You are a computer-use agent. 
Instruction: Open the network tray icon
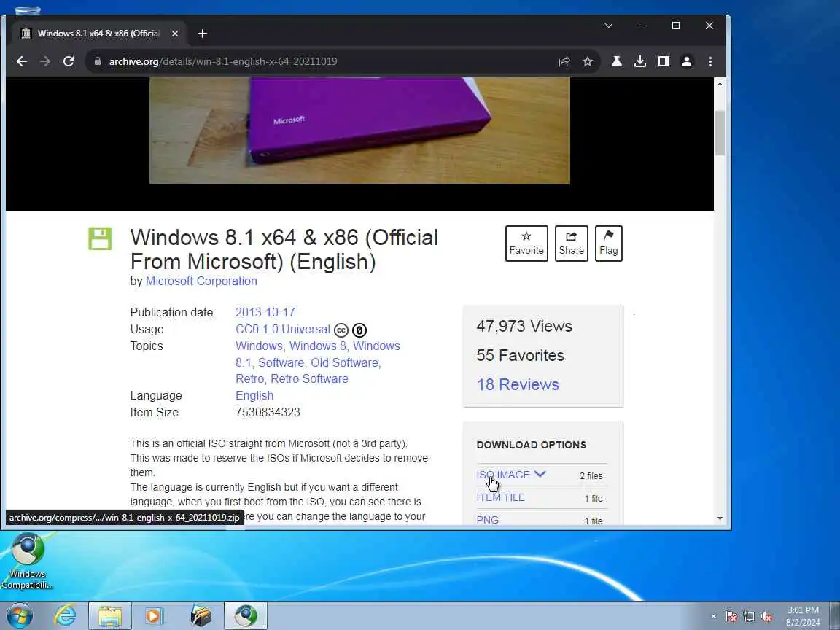[x=749, y=617]
